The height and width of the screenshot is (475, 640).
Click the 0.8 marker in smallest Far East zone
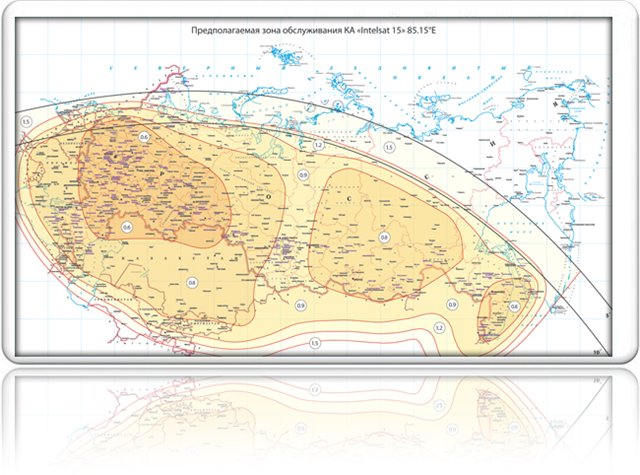[x=514, y=306]
